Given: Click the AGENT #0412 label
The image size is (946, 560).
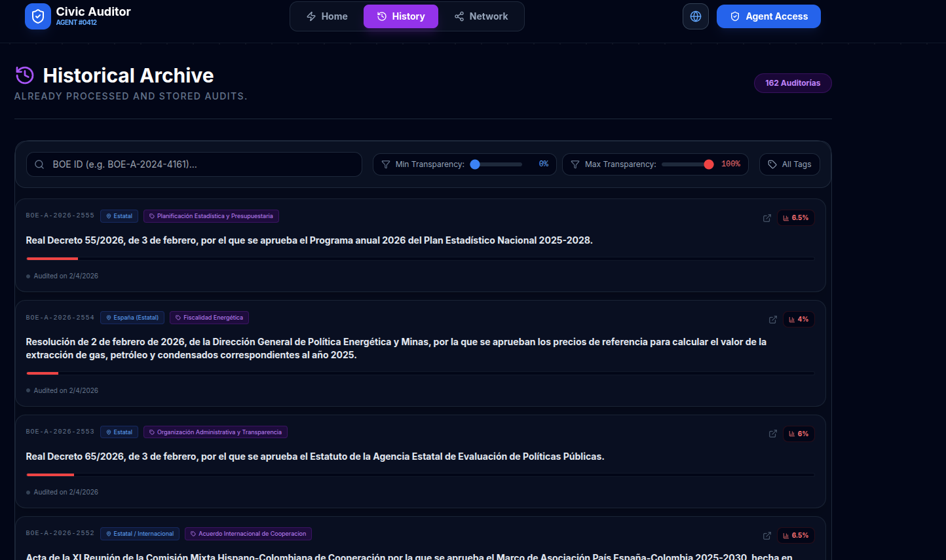Looking at the screenshot, I should (x=77, y=23).
